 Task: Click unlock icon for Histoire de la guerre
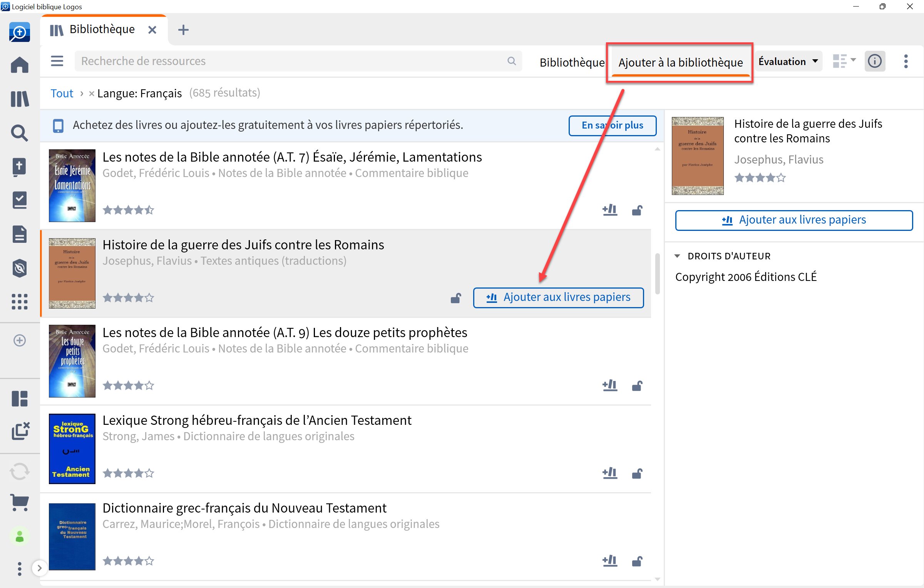(456, 298)
